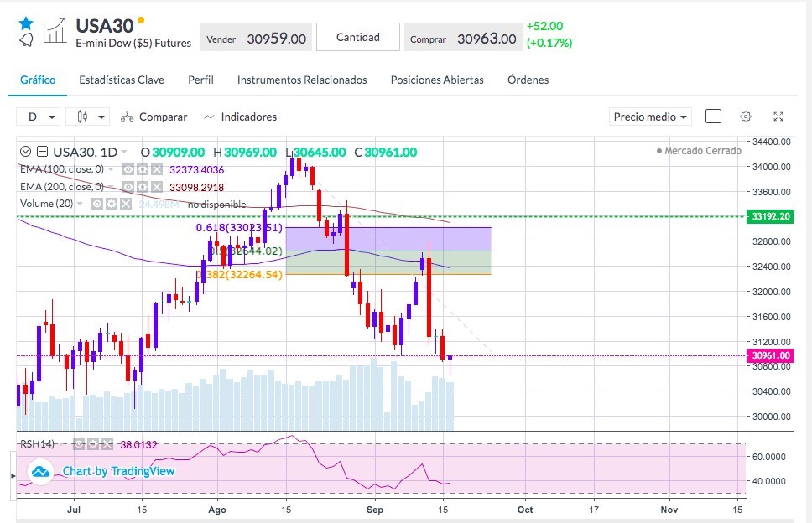Click the EMA 200 value 33098.2918
812x523 pixels.
(x=197, y=187)
